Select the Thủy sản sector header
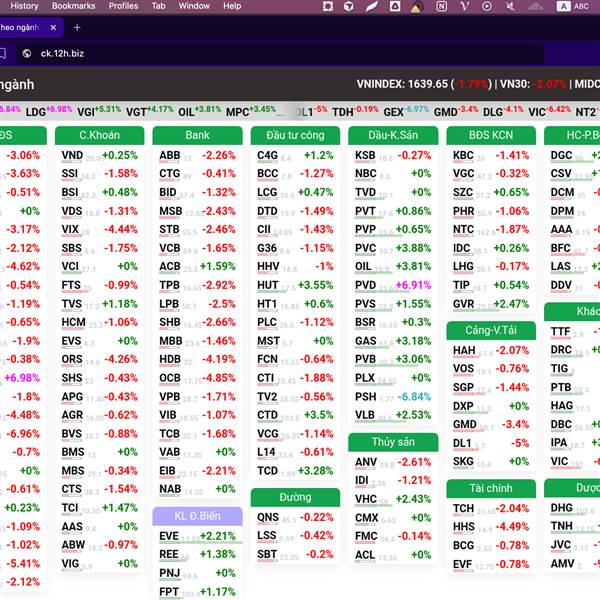This screenshot has height=600, width=600. pyautogui.click(x=393, y=442)
